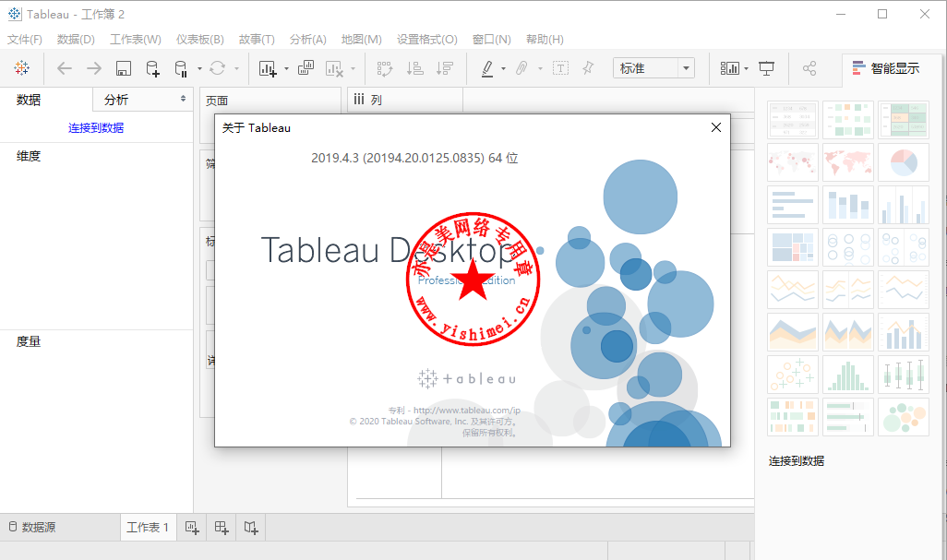Expand dropdown arrow beside clear sheet icon
The image size is (947, 560).
354,69
